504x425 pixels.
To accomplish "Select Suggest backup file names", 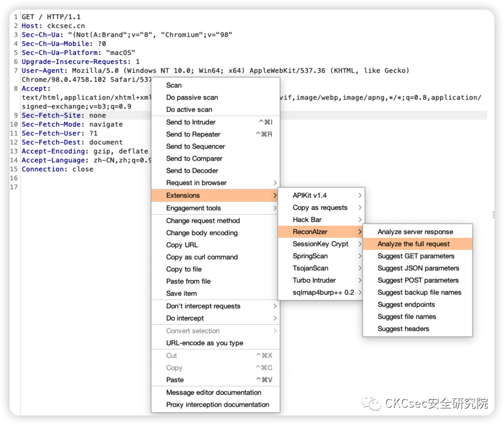I will [420, 293].
